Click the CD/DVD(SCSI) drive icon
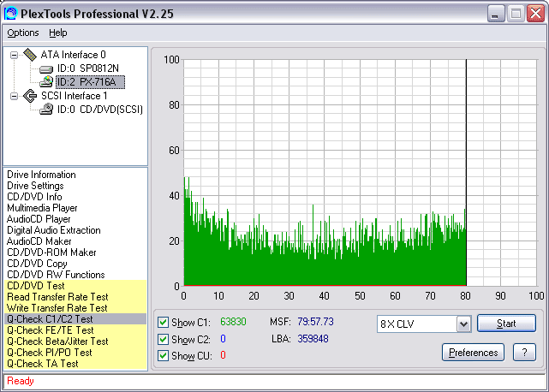The image size is (549, 392). point(46,110)
